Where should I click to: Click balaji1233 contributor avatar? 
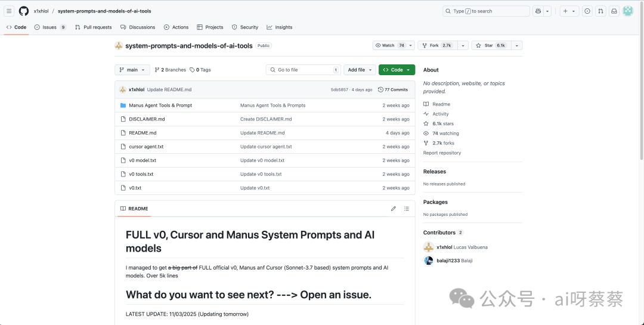[428, 261]
